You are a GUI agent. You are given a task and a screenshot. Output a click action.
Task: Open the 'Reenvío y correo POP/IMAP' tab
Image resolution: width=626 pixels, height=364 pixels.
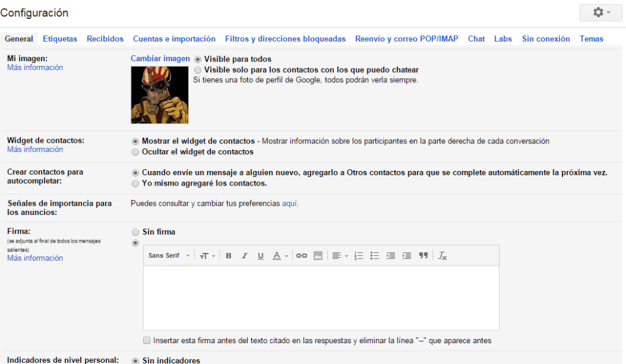point(407,38)
